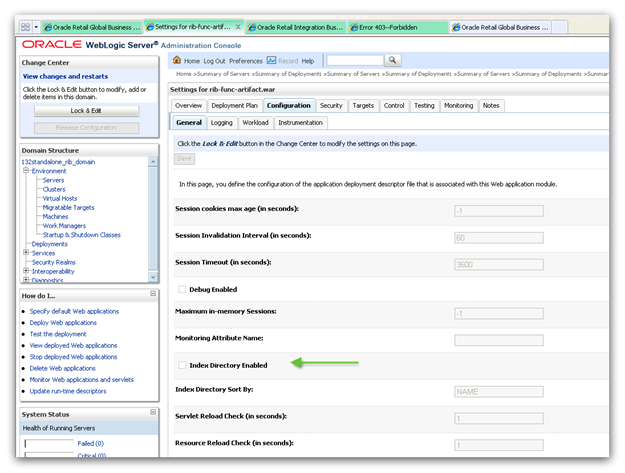Toggle the Index Directory Enabled checkbox
The image size is (625, 473).
[182, 365]
